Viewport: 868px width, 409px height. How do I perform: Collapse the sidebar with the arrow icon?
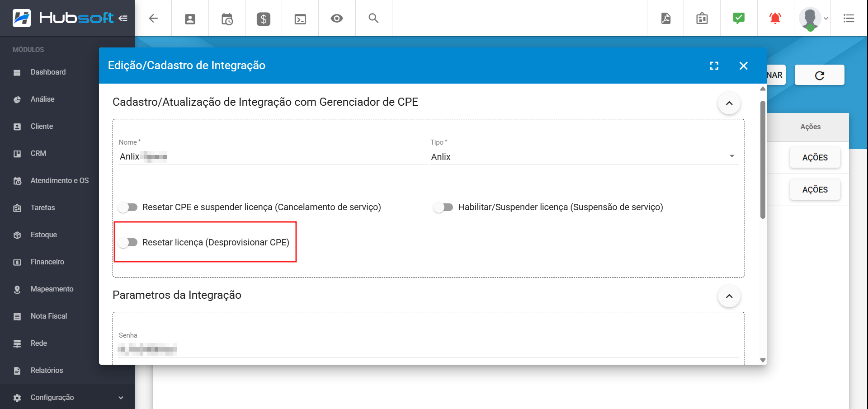point(123,18)
